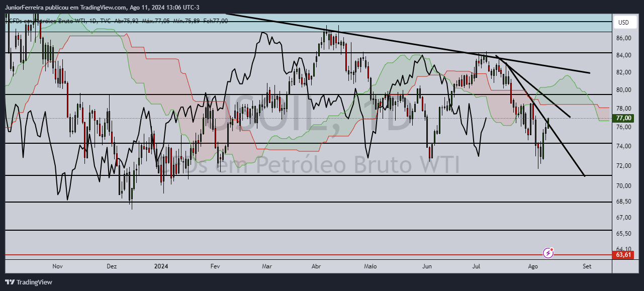Open the TradingView logo at bottom left

[x=29, y=282]
